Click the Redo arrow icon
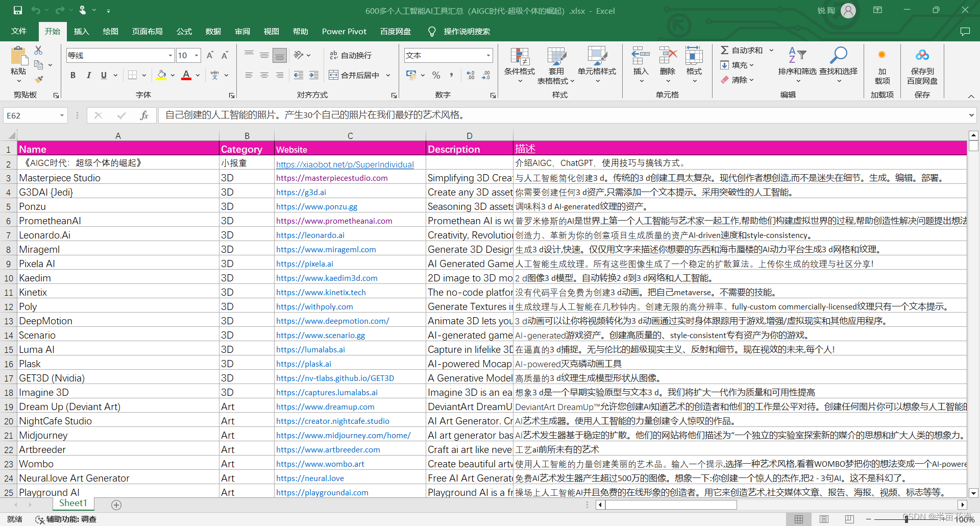The image size is (980, 526). point(60,10)
